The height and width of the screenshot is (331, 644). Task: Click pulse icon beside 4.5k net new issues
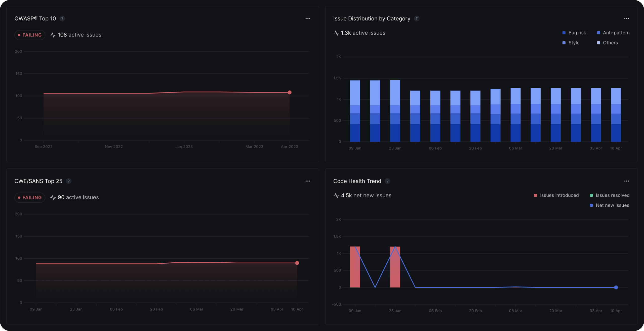coord(336,196)
